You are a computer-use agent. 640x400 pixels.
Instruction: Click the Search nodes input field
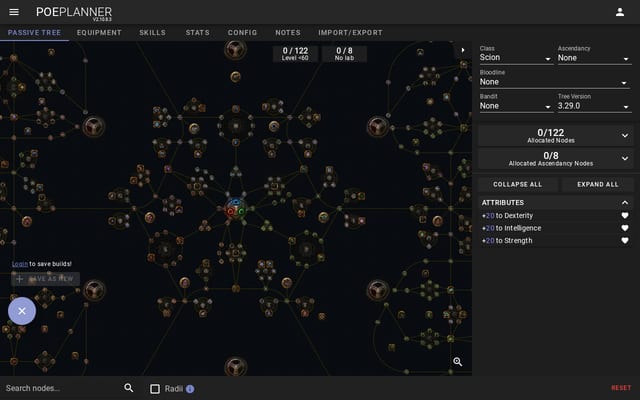tap(61, 388)
